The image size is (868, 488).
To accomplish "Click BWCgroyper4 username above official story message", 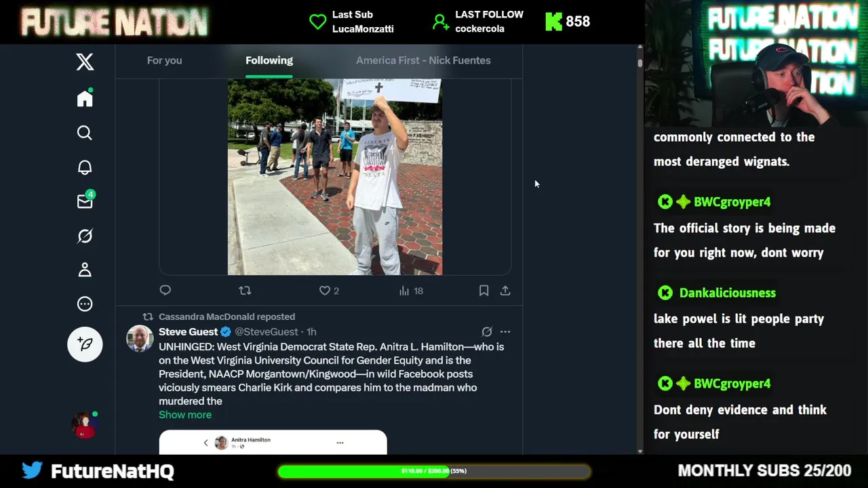I will pyautogui.click(x=732, y=202).
